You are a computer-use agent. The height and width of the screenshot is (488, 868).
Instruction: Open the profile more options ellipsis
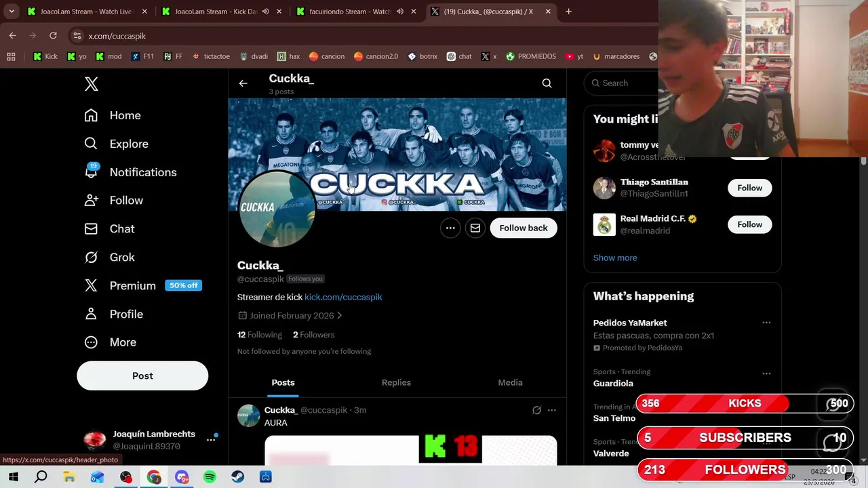pyautogui.click(x=450, y=228)
